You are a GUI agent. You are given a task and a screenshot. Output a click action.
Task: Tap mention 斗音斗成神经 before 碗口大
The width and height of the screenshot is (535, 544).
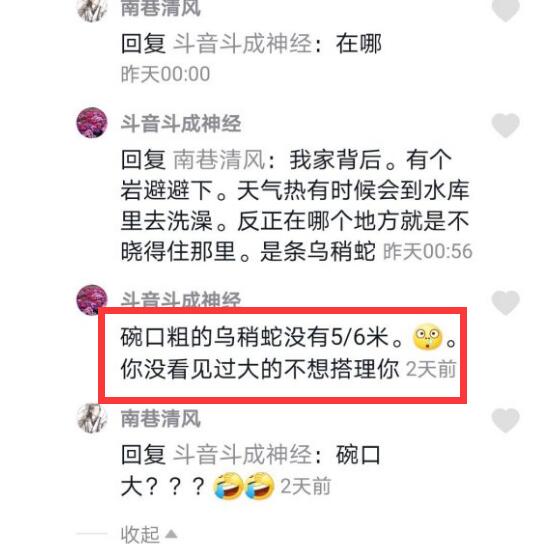pos(242,454)
